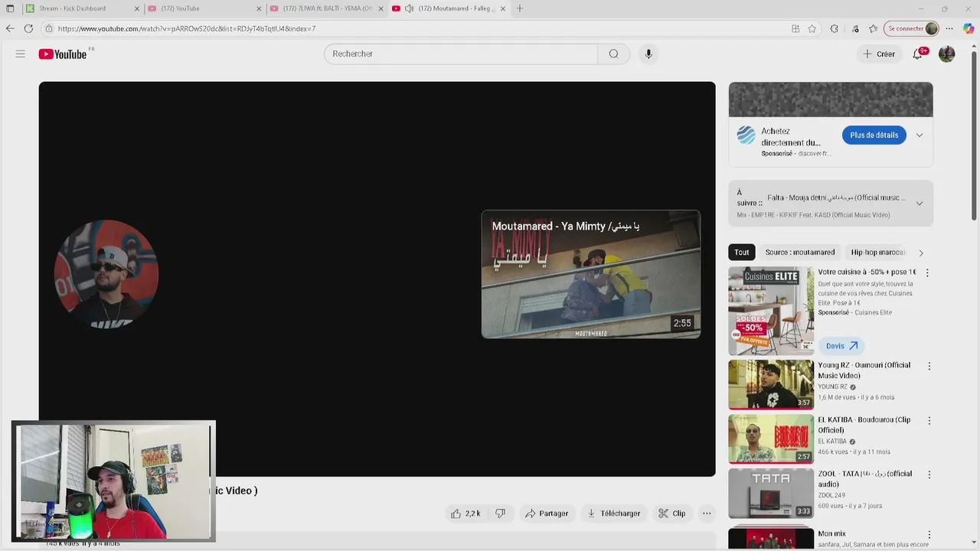Click the Clip button
Viewport: 980px width, 551px height.
pos(672,514)
